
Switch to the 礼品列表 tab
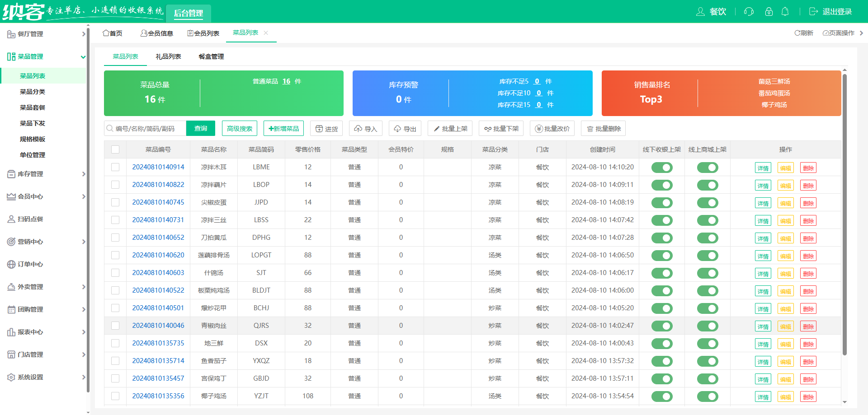pyautogui.click(x=168, y=56)
